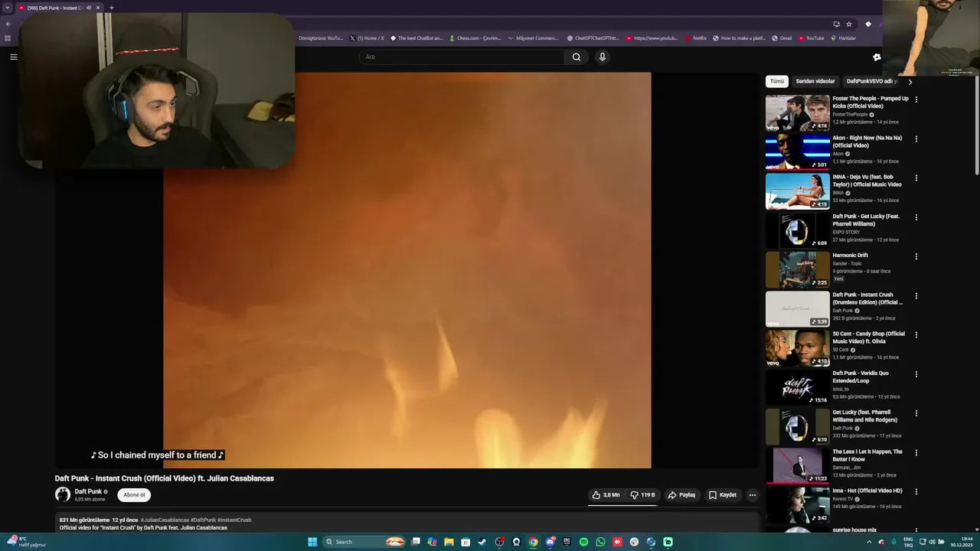
Task: Open the Haritalar bookmark
Action: tap(844, 38)
